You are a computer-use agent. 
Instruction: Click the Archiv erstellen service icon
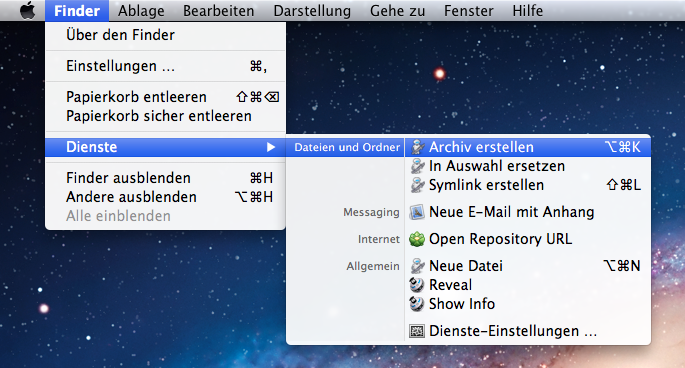[418, 147]
